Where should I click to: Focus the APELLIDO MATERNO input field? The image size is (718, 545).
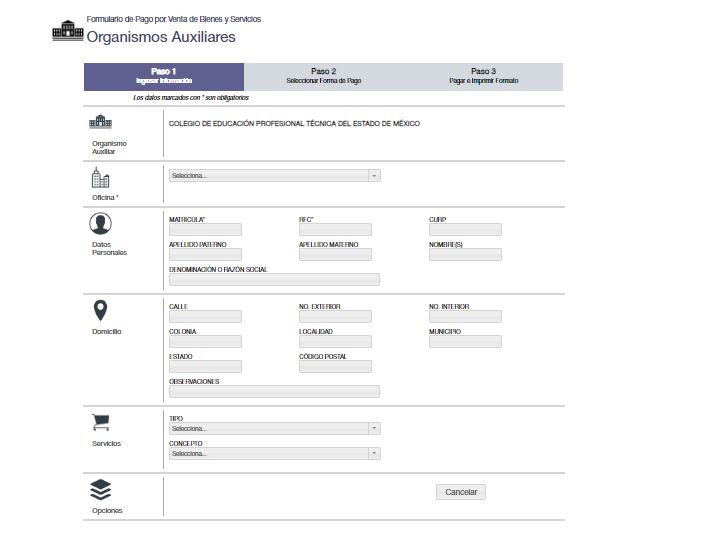(335, 255)
